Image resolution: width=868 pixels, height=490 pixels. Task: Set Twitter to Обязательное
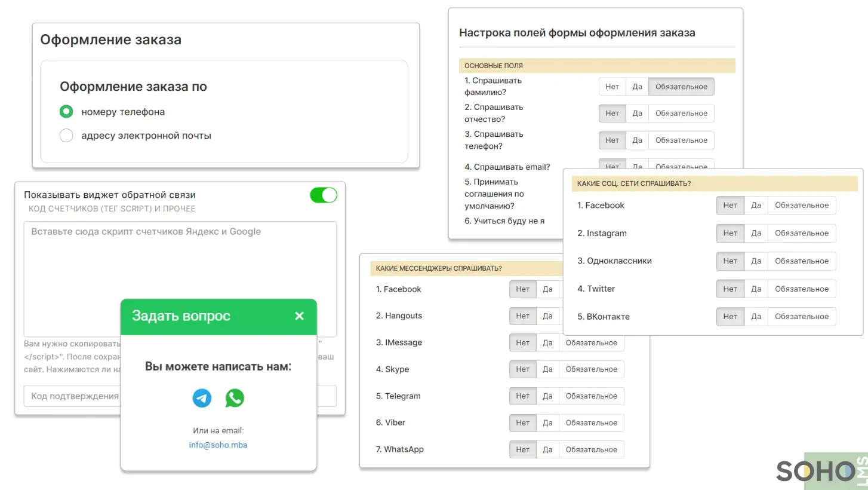click(x=802, y=289)
